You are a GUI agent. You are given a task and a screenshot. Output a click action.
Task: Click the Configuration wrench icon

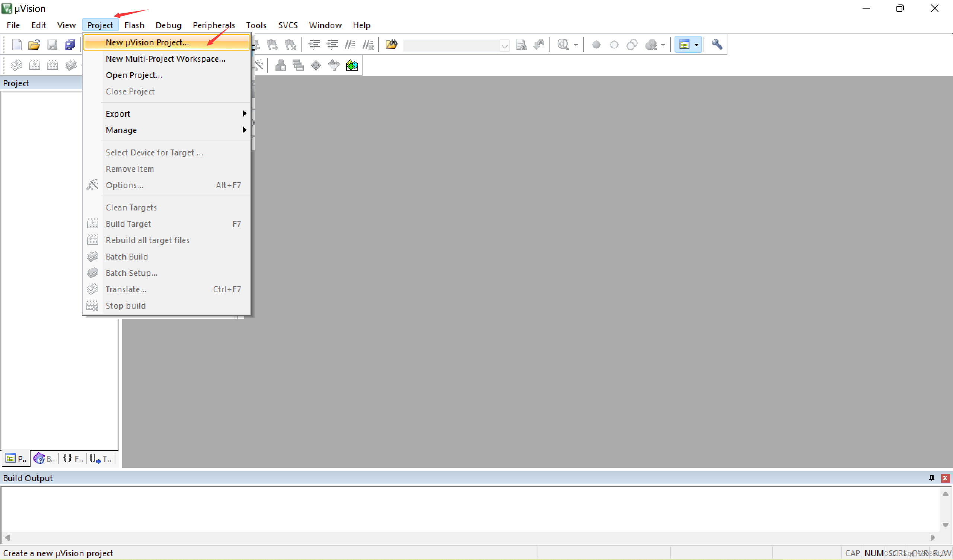pyautogui.click(x=717, y=45)
